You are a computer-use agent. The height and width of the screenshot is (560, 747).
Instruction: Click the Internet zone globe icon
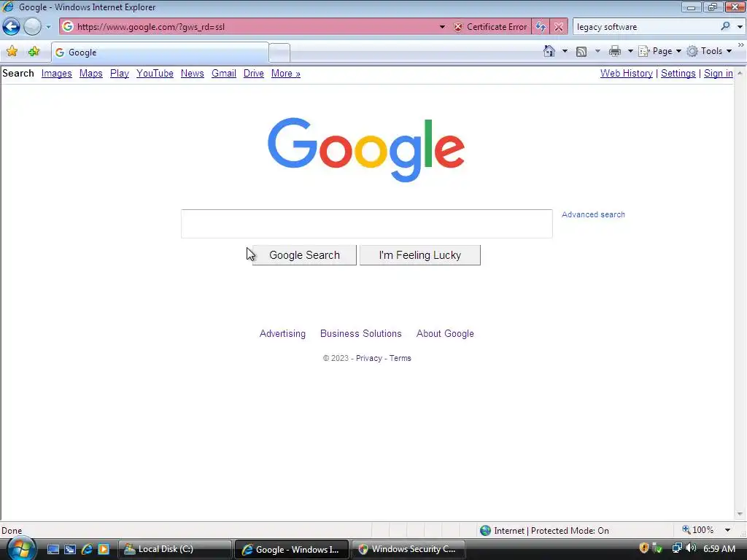(x=485, y=531)
